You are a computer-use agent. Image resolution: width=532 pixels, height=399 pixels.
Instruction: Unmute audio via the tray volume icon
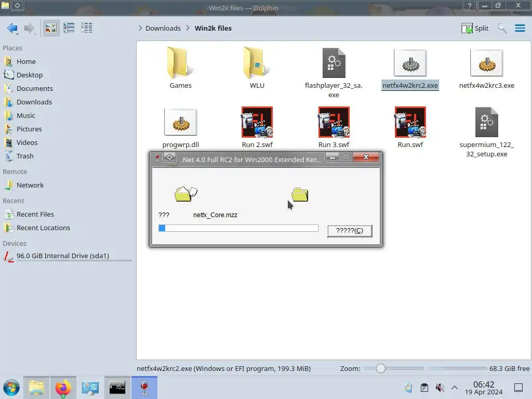click(440, 388)
